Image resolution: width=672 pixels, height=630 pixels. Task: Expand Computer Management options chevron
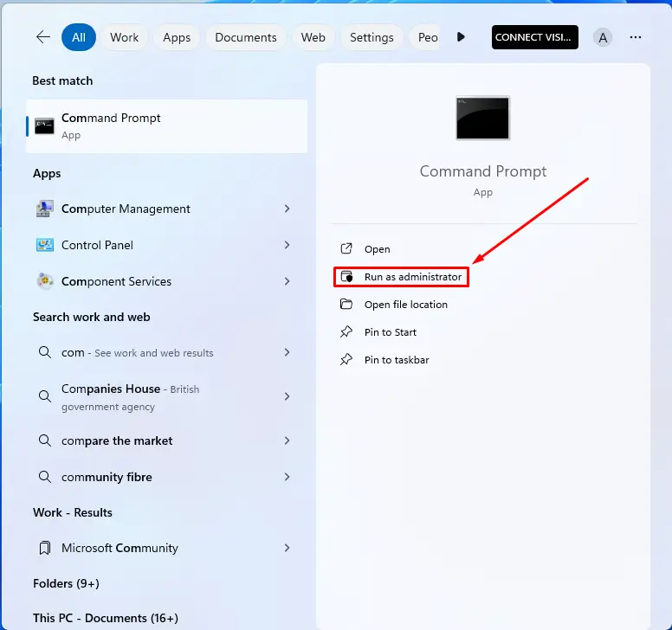pyautogui.click(x=287, y=209)
